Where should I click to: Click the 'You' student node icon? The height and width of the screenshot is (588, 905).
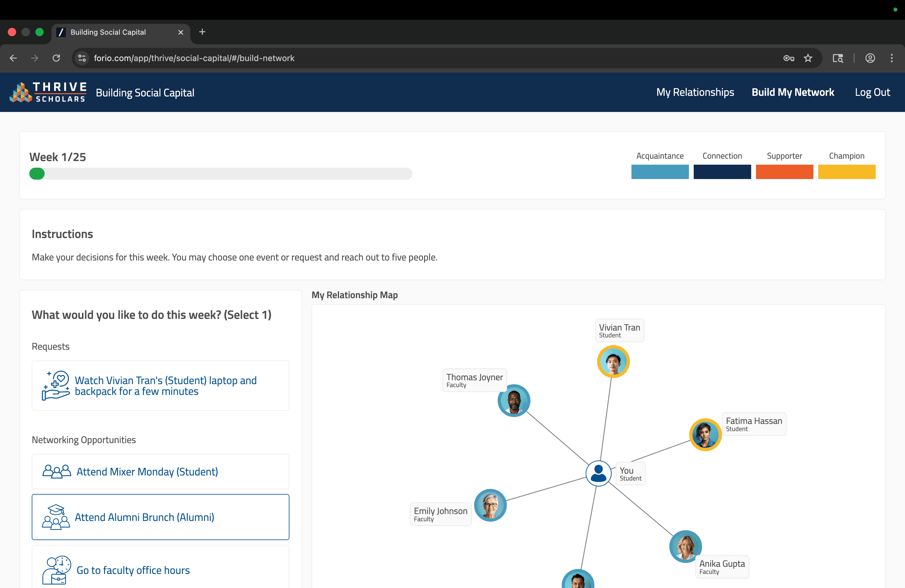pos(598,474)
